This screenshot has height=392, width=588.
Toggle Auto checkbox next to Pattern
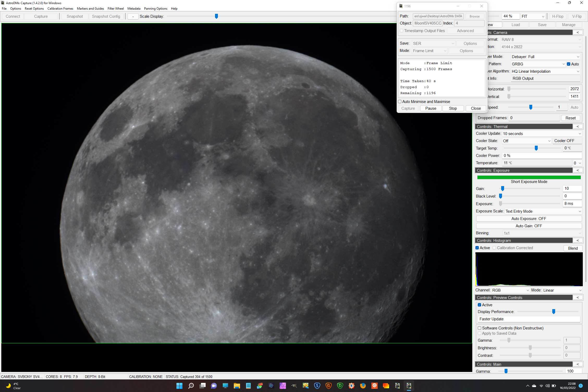coord(568,64)
